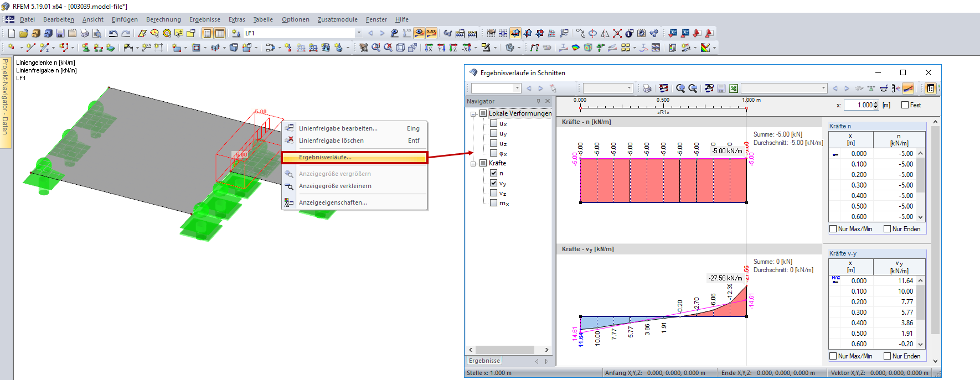Click the Print icon in main toolbar
Viewport: 980px width, 380px height.
click(x=84, y=33)
